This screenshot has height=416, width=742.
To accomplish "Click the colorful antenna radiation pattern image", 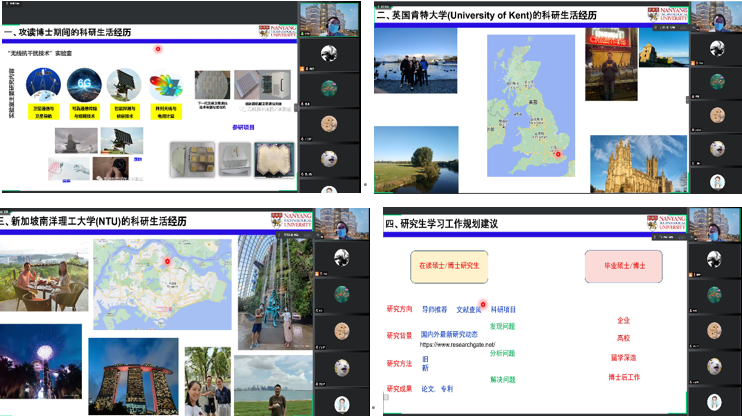I will coord(164,85).
